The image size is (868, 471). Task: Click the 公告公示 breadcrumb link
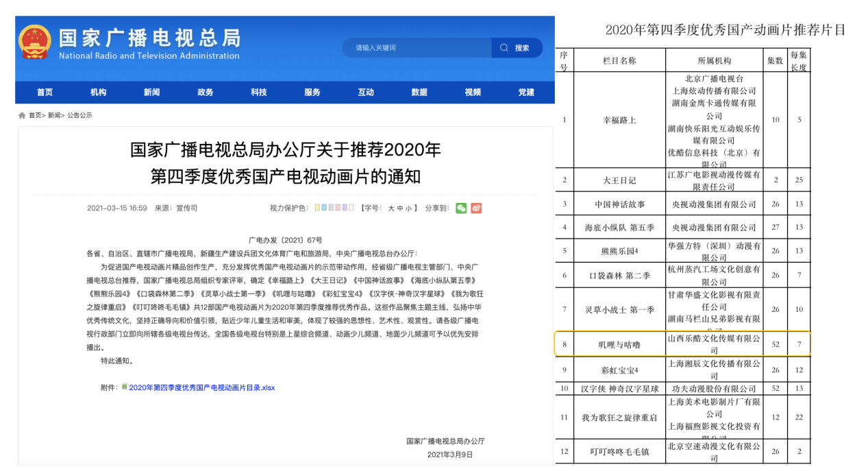(x=79, y=116)
